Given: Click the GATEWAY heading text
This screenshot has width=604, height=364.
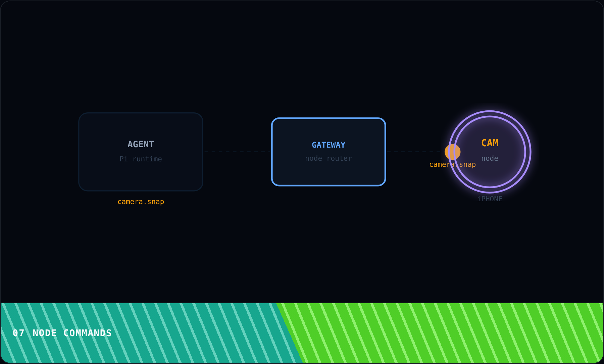Looking at the screenshot, I should [329, 145].
